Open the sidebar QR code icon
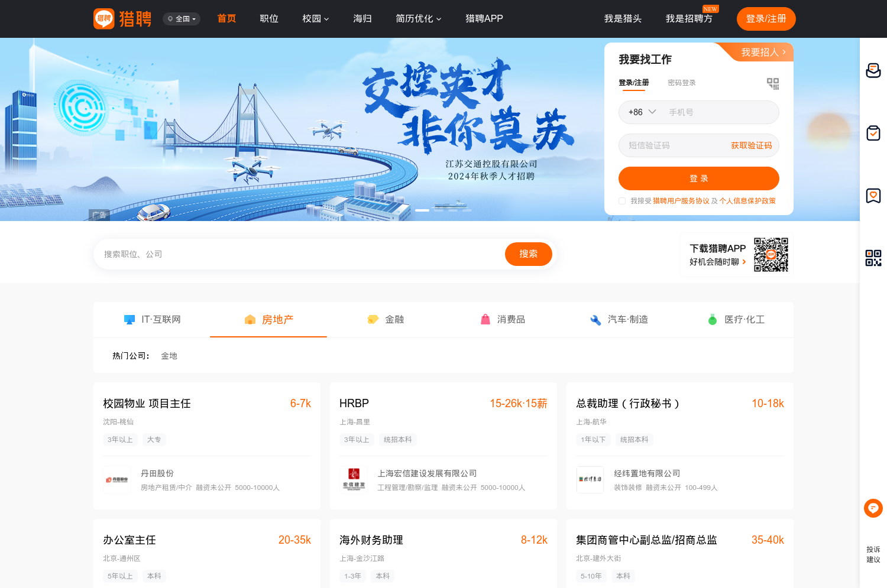Viewport: 887px width, 588px height. coord(873,258)
